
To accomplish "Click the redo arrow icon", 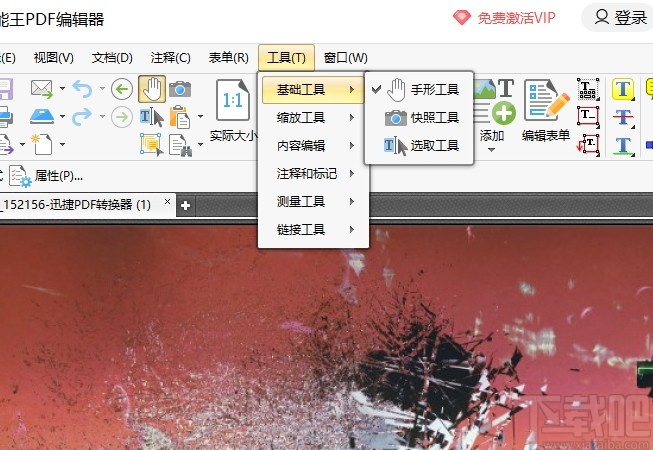I will tap(82, 117).
